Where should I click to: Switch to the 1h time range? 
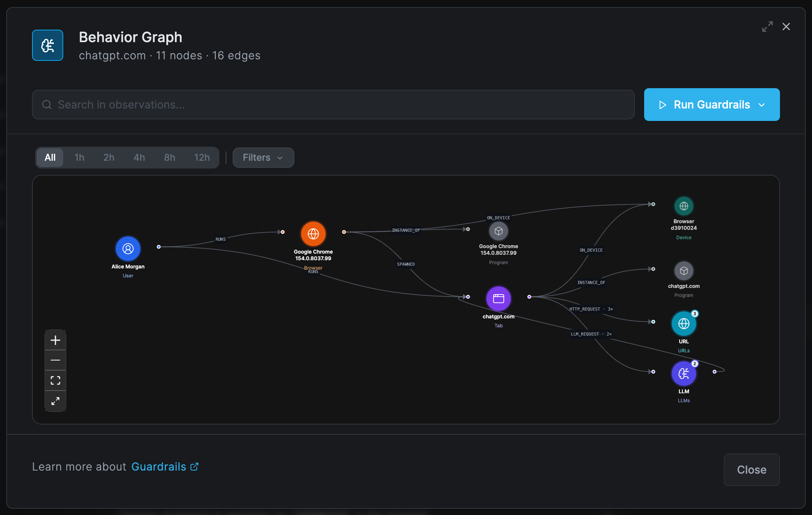click(79, 158)
